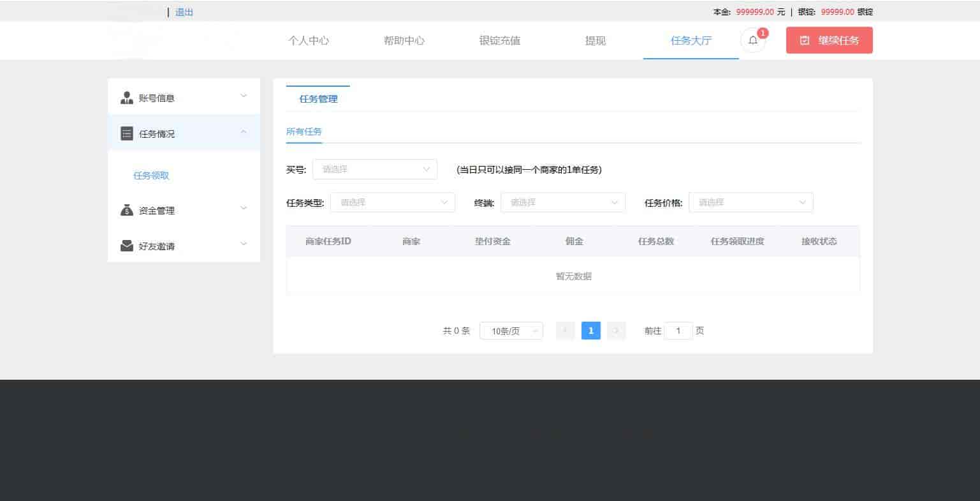Click the 任务情况 list icon

click(127, 134)
